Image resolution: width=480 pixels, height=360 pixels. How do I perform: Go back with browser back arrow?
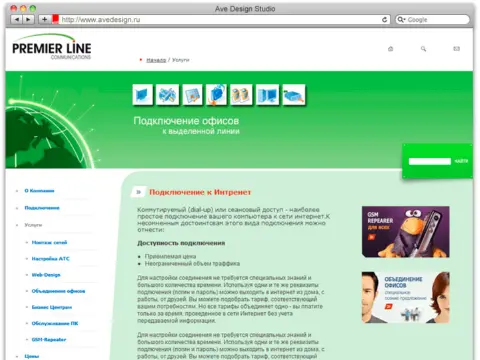pyautogui.click(x=17, y=20)
